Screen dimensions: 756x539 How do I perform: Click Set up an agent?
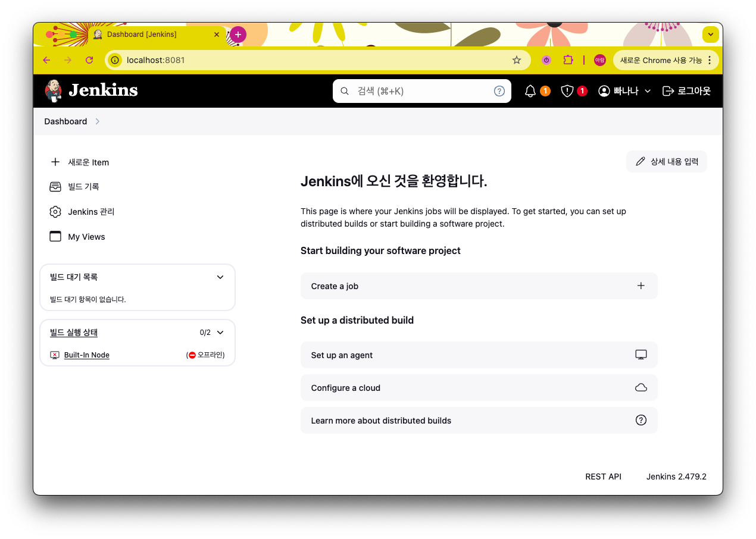(479, 355)
